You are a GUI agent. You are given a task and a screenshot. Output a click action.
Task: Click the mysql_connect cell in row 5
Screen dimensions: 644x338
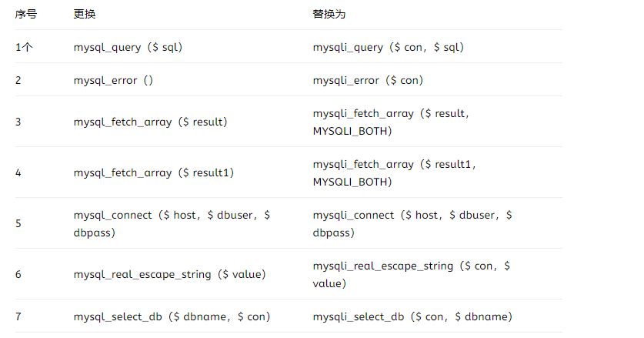(172, 223)
